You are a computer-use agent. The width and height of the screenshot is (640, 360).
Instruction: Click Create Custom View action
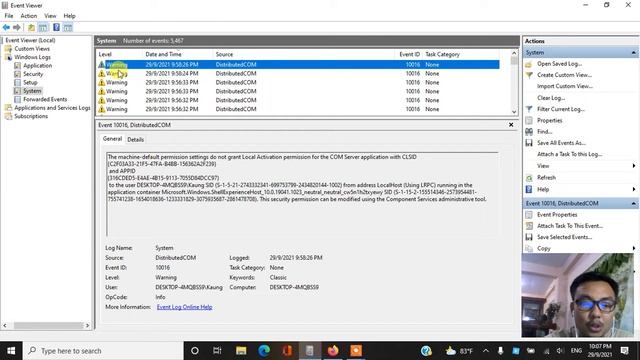coord(564,75)
